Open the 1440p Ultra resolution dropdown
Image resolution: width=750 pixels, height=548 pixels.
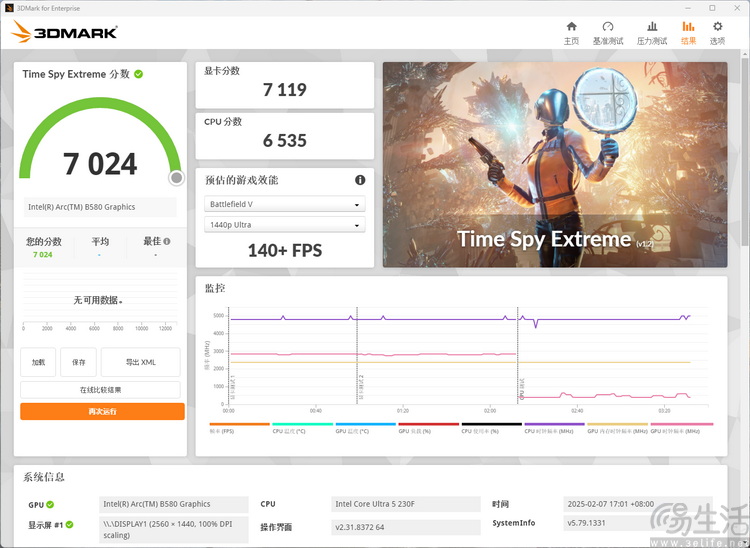(285, 225)
